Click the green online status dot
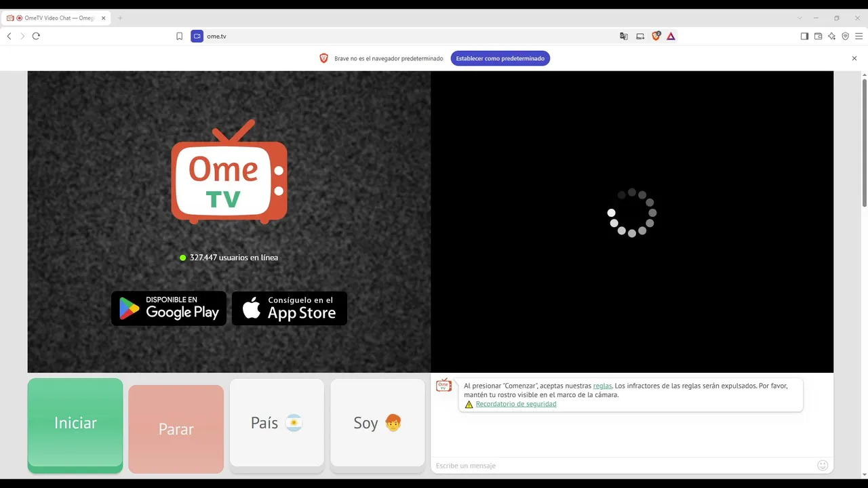This screenshot has width=868, height=488. click(183, 258)
